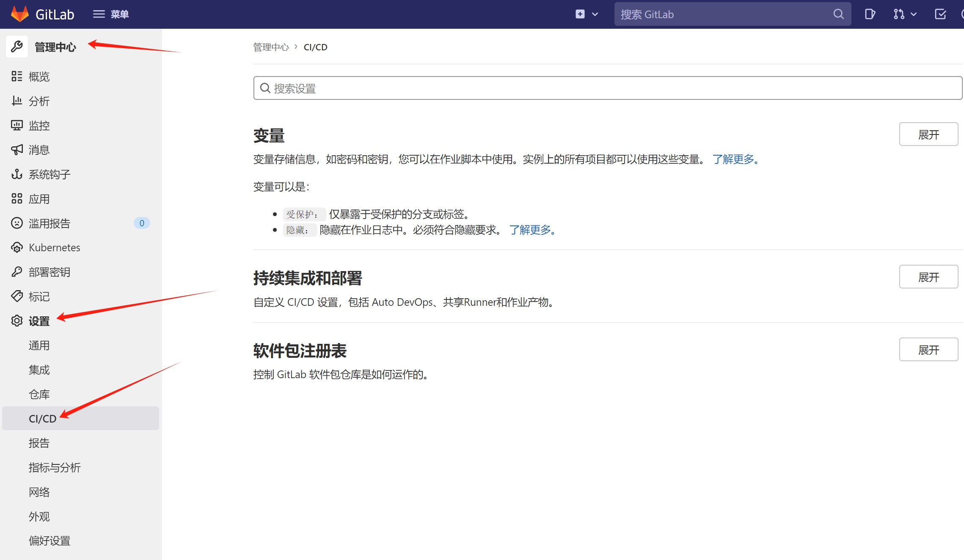
Task: Click the plus create-new icon
Action: pos(580,14)
